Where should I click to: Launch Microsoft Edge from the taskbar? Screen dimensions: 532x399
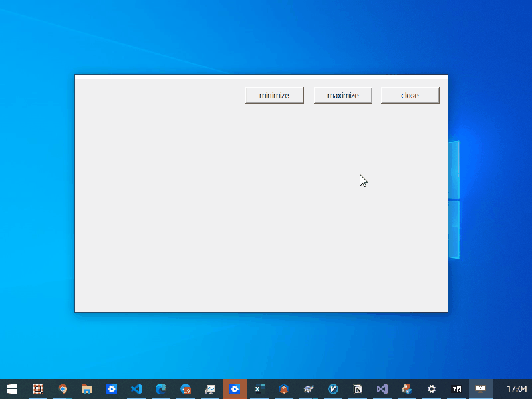pyautogui.click(x=161, y=389)
